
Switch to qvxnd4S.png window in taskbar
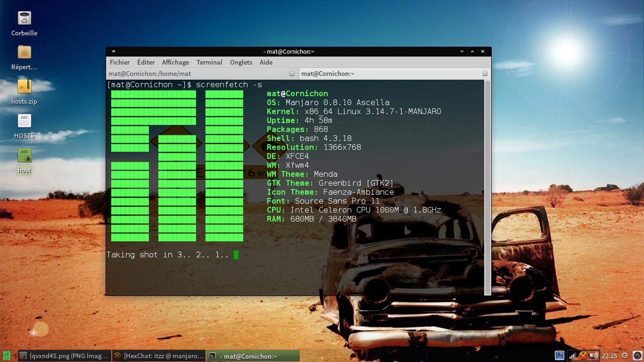65,356
